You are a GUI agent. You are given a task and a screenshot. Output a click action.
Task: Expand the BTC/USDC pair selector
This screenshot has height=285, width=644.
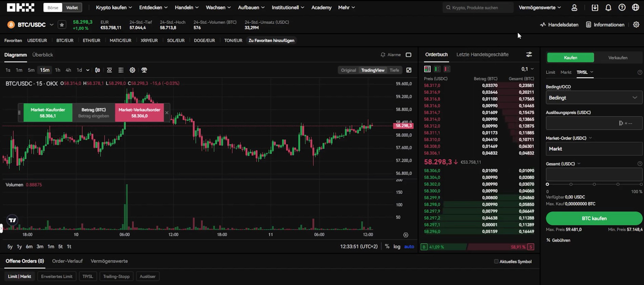(x=51, y=25)
